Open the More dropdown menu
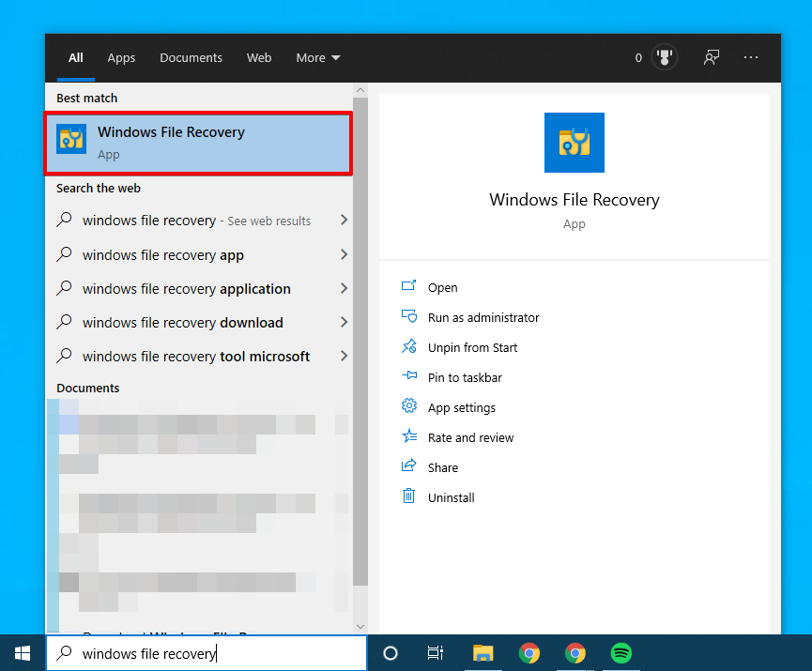This screenshot has width=812, height=671. point(318,57)
